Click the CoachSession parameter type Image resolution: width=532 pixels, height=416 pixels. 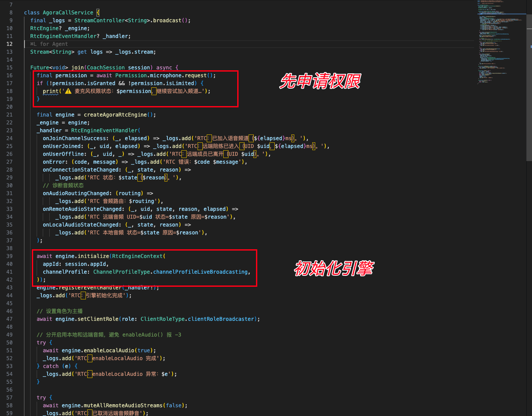click(x=106, y=68)
